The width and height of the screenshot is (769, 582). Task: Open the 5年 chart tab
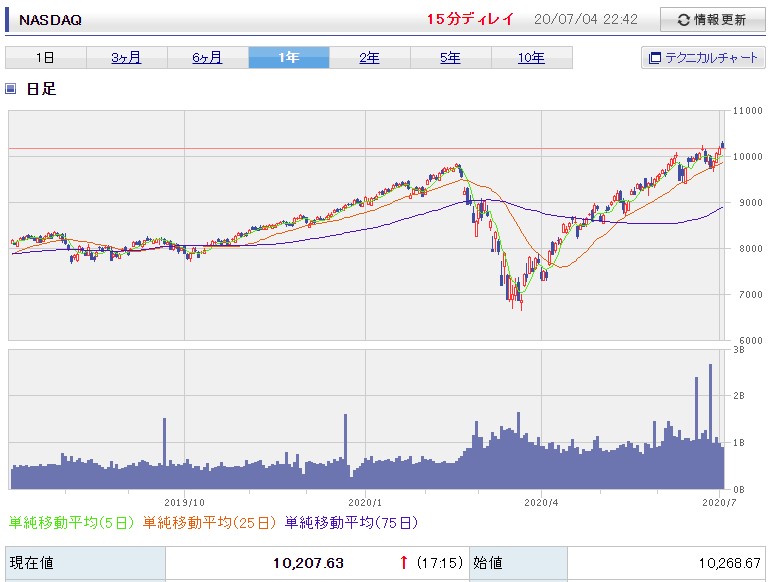tap(451, 58)
